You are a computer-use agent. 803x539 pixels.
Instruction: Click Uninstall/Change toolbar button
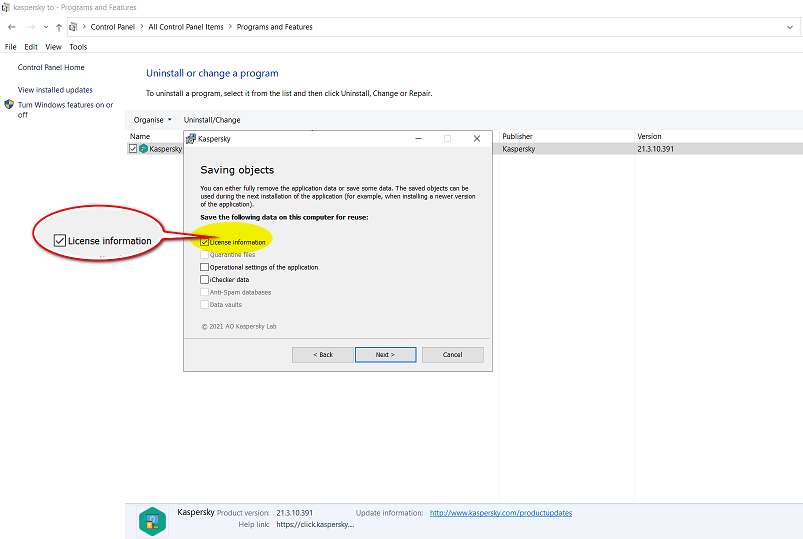[x=212, y=120]
